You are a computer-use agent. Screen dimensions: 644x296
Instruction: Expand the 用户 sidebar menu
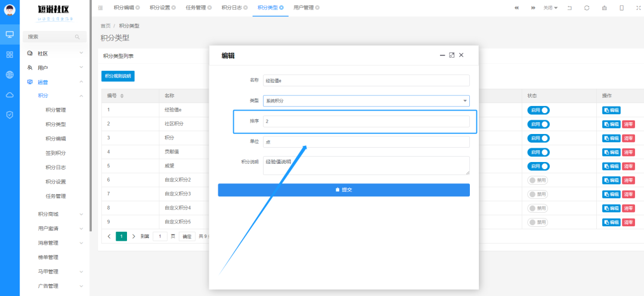[x=55, y=68]
